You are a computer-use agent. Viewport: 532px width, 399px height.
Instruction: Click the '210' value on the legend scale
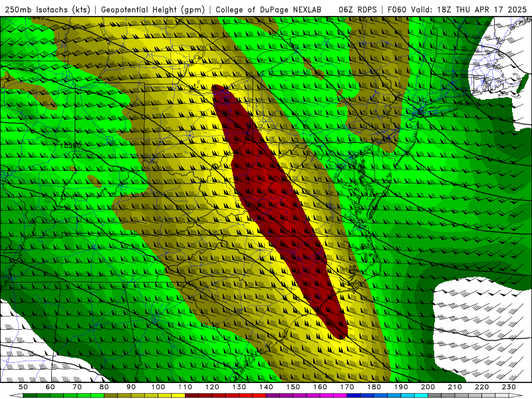456,387
